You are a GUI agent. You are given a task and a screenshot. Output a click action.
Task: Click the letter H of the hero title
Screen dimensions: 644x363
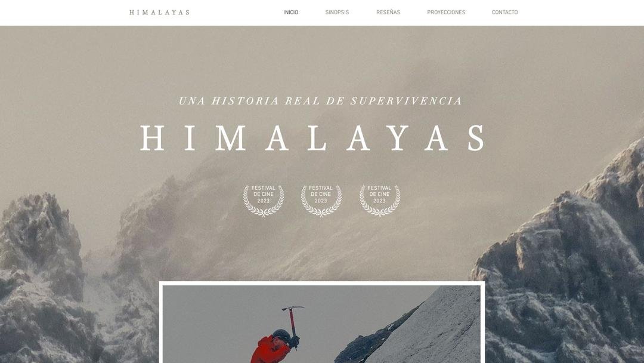click(x=153, y=138)
